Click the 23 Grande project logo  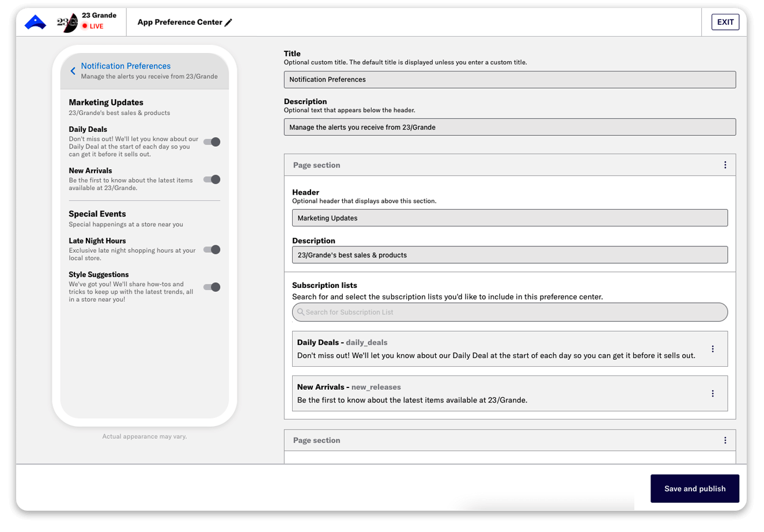tap(67, 22)
